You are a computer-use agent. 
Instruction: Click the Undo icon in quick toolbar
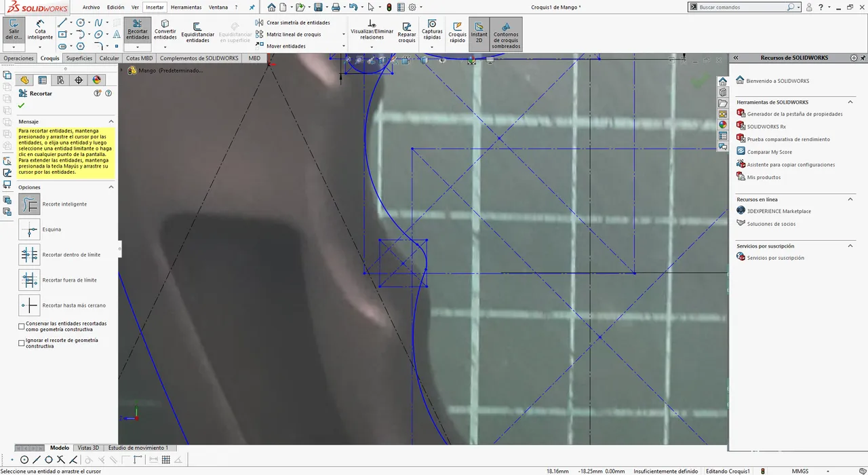click(x=353, y=7)
